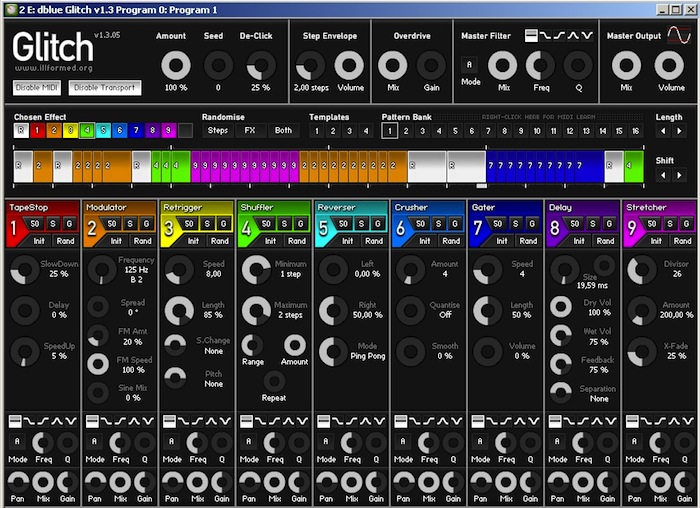700x508 pixels.
Task: Select lowpass filter shape in Crusher module
Action: pos(415,421)
